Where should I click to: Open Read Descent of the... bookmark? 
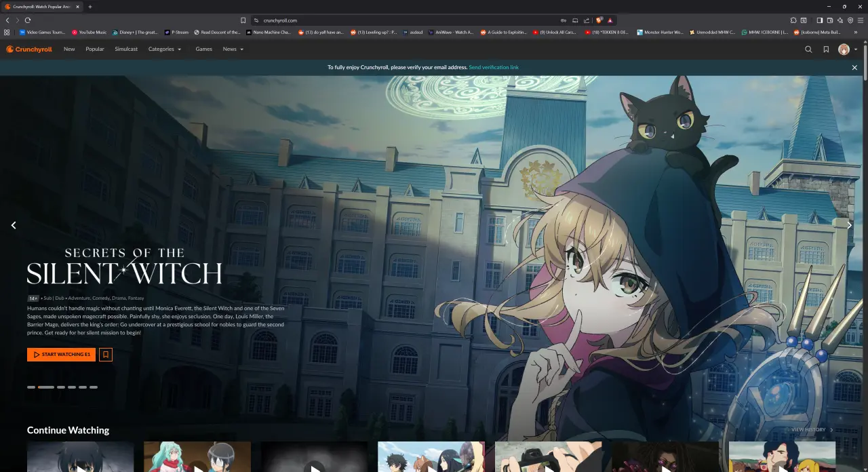(x=218, y=32)
